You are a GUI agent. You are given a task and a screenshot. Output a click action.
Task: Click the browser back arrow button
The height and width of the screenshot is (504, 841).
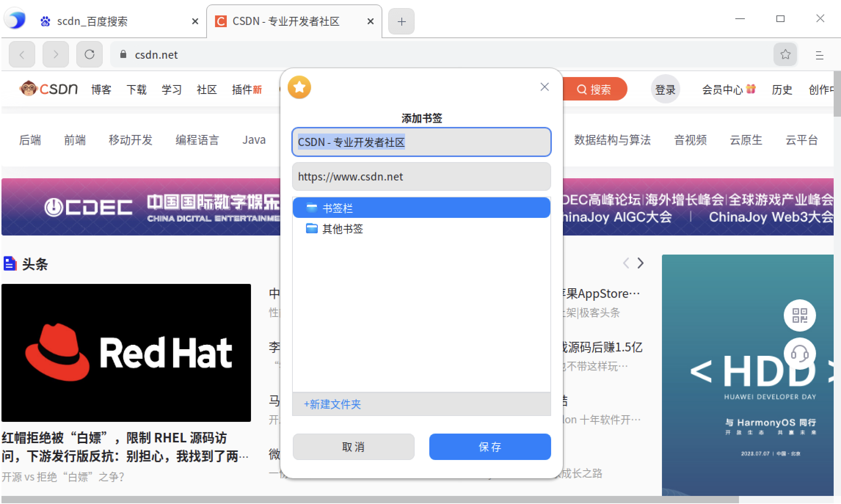(x=22, y=55)
